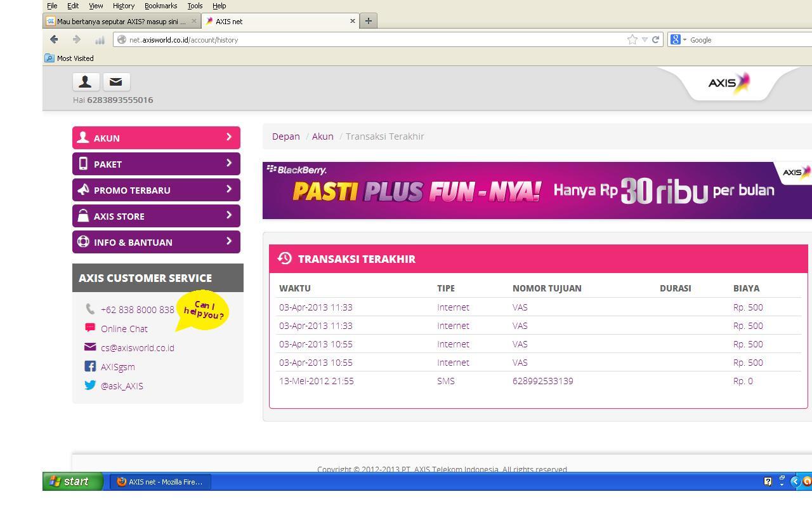The image size is (812, 508).
Task: Open a new tab with plus button
Action: (368, 21)
